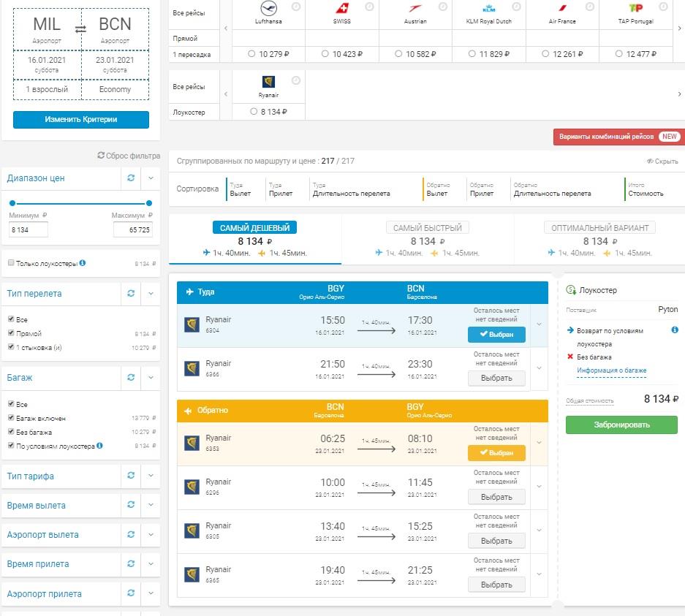Expand the departure time panel chevron
Image resolution: width=685 pixels, height=616 pixels.
[151, 505]
